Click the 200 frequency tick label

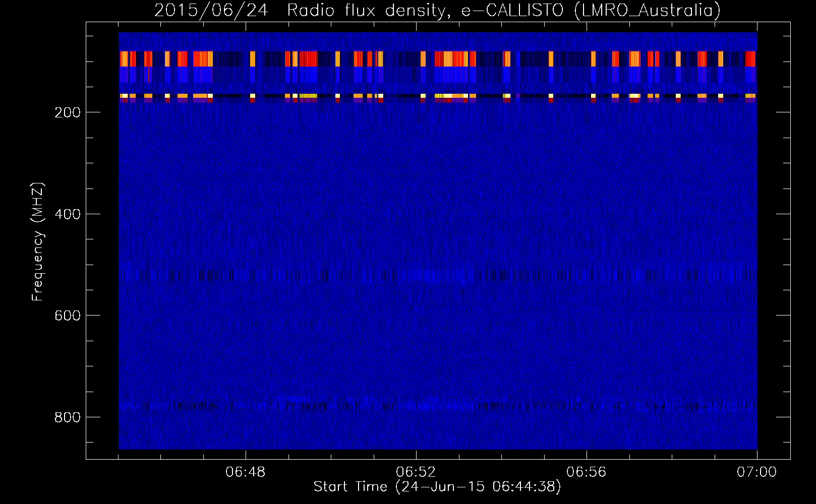68,112
